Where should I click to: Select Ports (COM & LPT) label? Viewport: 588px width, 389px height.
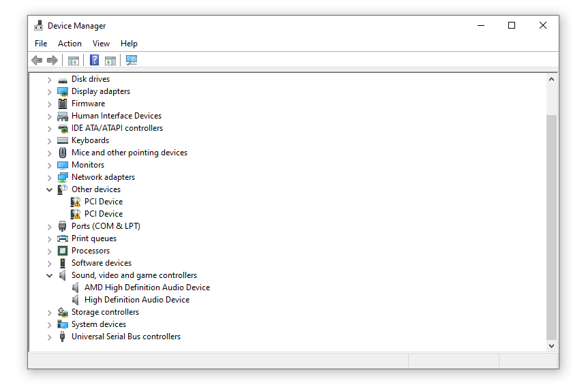click(106, 226)
